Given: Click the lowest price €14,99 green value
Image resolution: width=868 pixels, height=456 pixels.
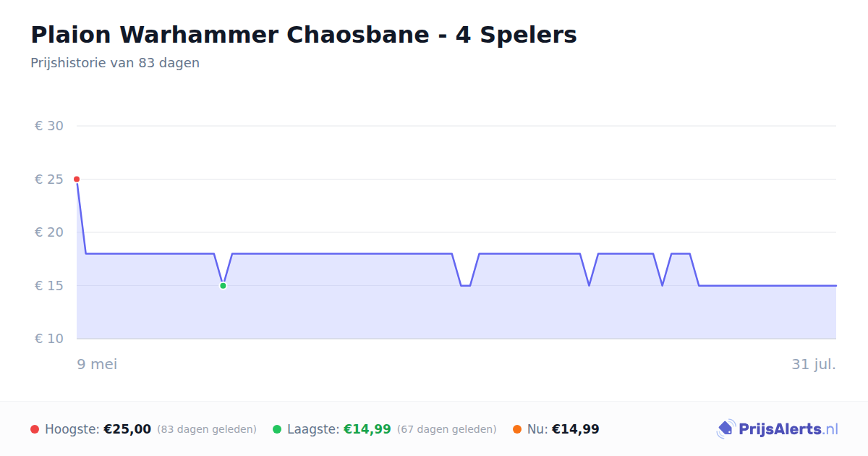Looking at the screenshot, I should point(367,429).
